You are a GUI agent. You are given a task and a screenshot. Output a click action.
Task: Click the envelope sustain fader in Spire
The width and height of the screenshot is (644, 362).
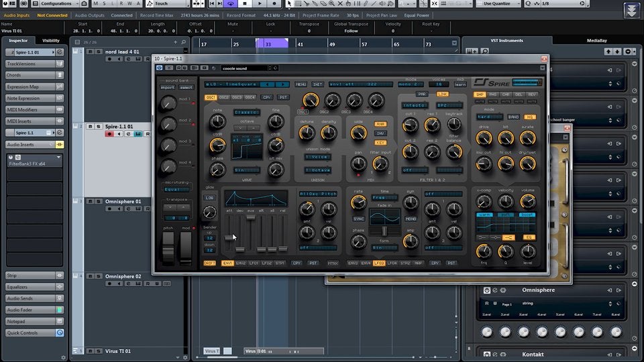(x=250, y=217)
